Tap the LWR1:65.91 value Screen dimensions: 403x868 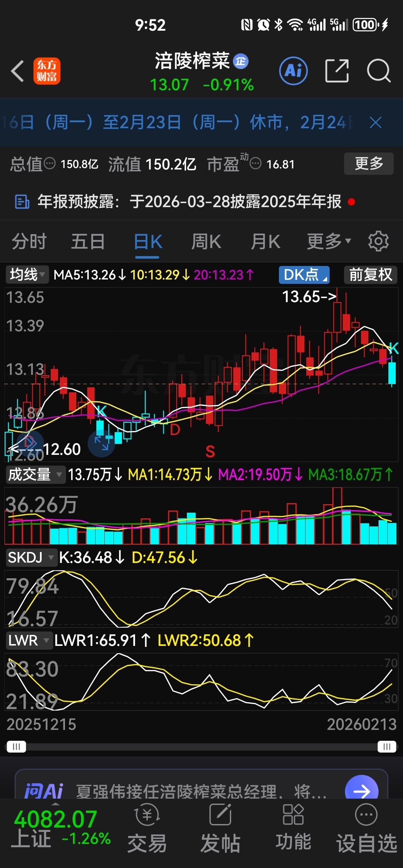[x=102, y=640]
